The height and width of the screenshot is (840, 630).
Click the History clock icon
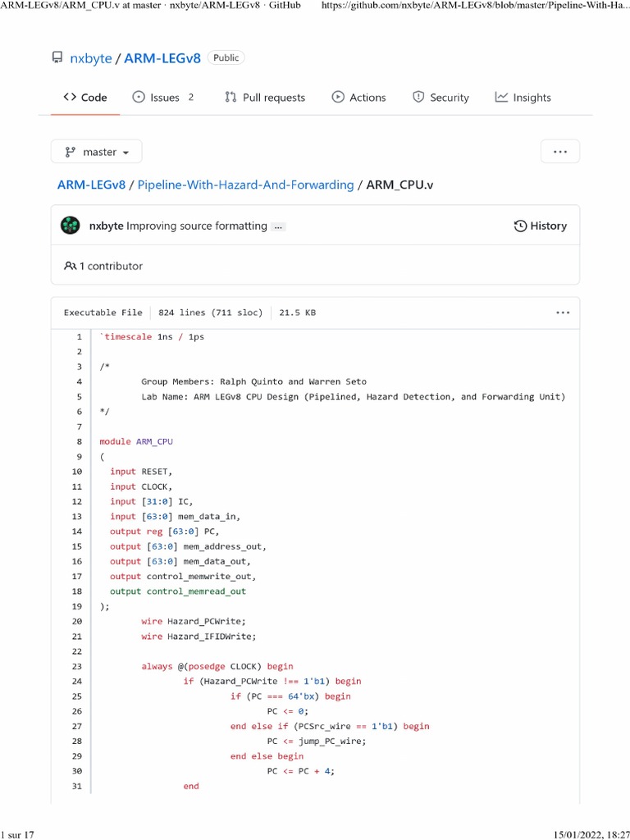coord(520,226)
